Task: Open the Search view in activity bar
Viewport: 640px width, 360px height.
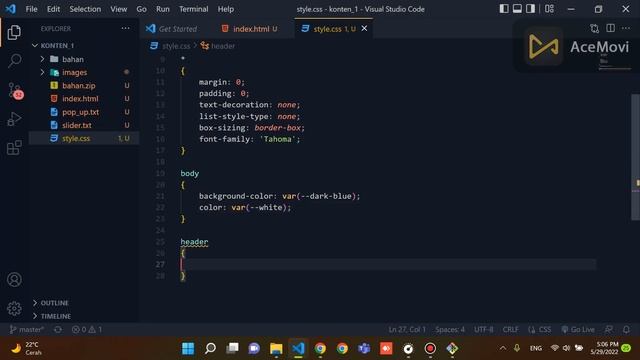Action: click(14, 61)
